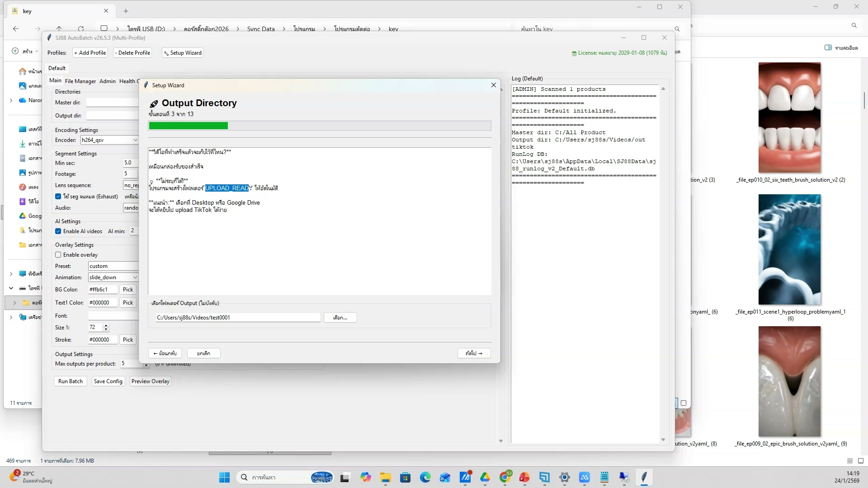
Task: Open the Encoder h264_qsv dropdown
Action: tap(135, 140)
